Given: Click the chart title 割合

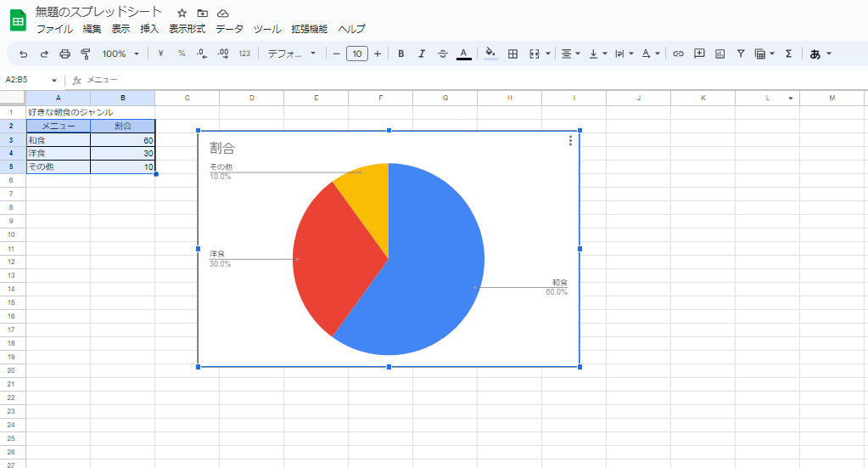Looking at the screenshot, I should [x=222, y=148].
